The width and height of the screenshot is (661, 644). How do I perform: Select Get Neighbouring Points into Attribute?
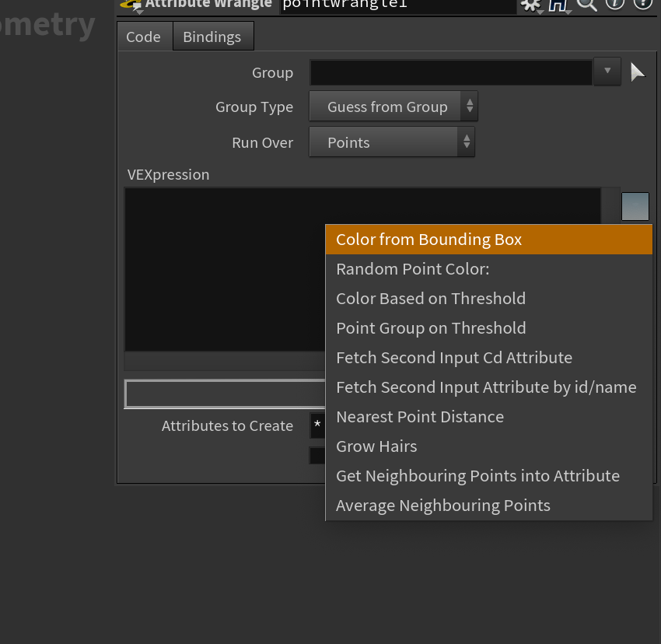pos(489,476)
